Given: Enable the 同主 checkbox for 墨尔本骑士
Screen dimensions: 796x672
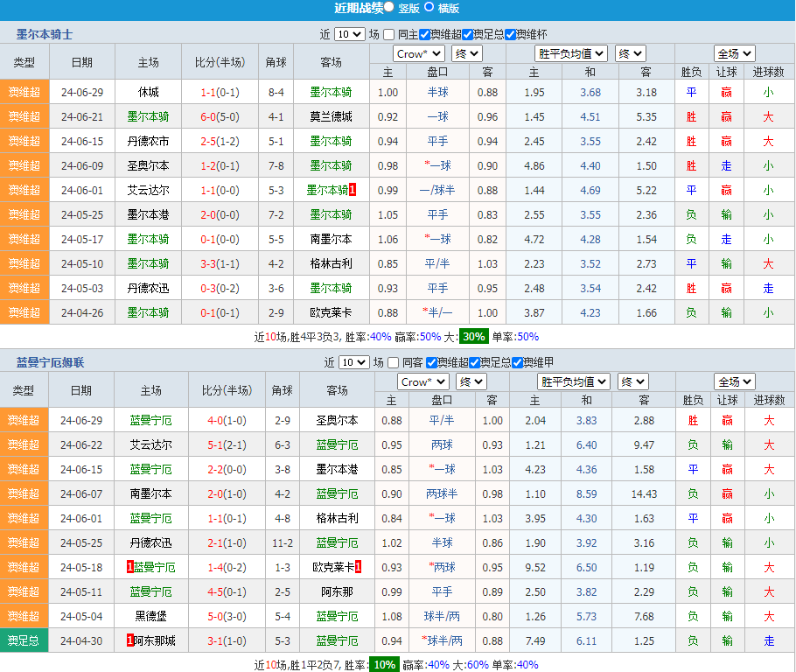Looking at the screenshot, I should click(390, 35).
